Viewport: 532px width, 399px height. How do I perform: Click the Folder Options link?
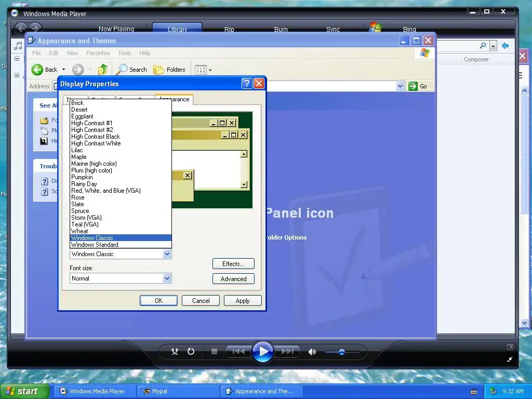click(x=287, y=237)
